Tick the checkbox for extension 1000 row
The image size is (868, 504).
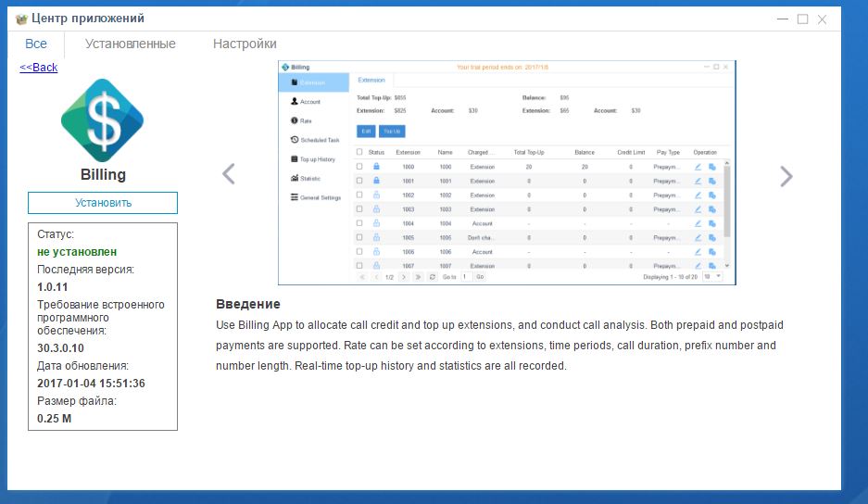359,167
